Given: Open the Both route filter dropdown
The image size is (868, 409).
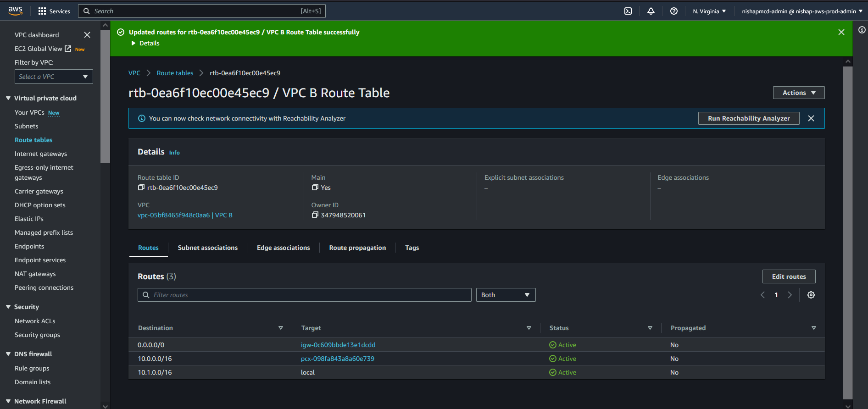Looking at the screenshot, I should (x=505, y=295).
